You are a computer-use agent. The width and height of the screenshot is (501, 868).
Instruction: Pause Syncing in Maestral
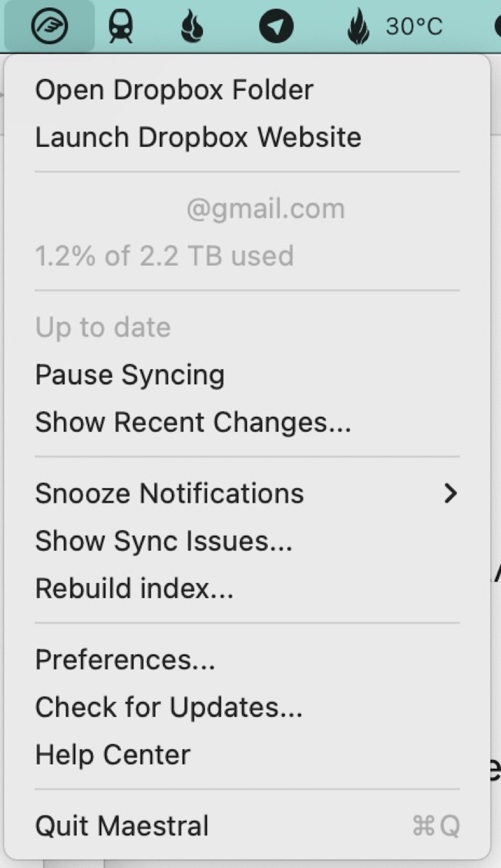[130, 374]
